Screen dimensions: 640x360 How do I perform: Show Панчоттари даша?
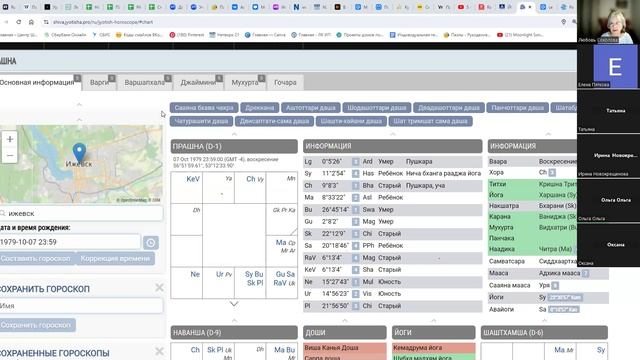coord(518,108)
